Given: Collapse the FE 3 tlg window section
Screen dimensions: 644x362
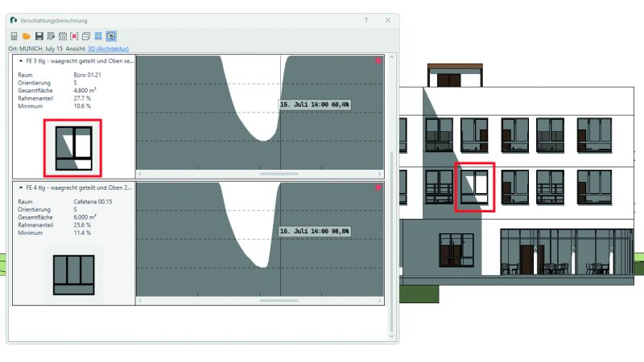Looking at the screenshot, I should [x=19, y=60].
